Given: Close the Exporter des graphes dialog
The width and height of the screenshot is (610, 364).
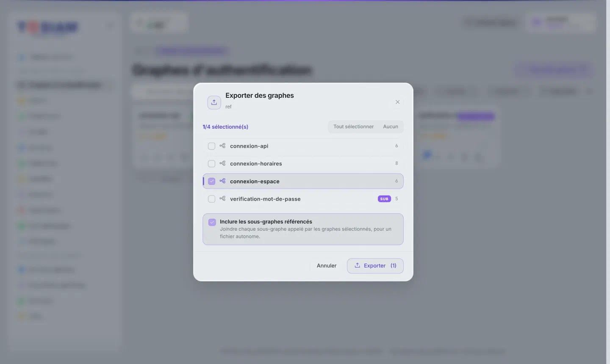Looking at the screenshot, I should [x=397, y=102].
